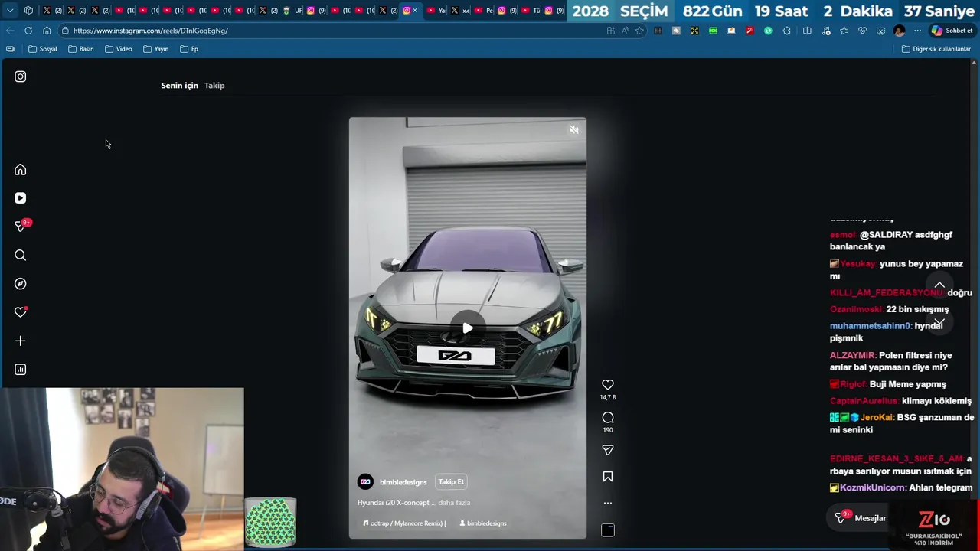Open the green circular extension icon

(768, 31)
